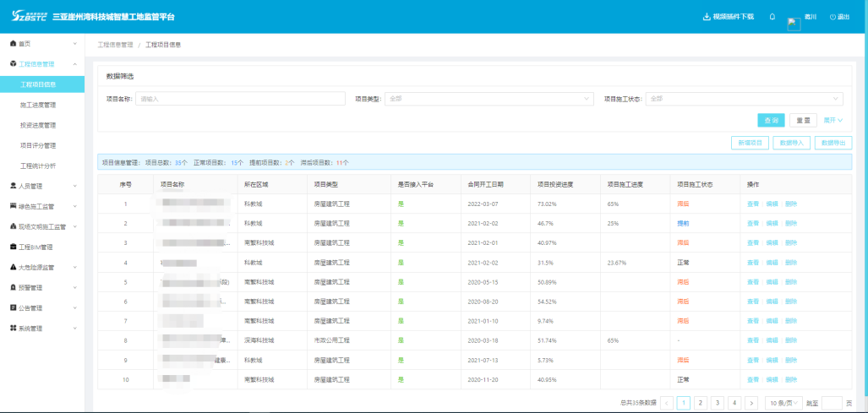Click the 退出 power icon
This screenshot has width=868, height=413.
[833, 17]
